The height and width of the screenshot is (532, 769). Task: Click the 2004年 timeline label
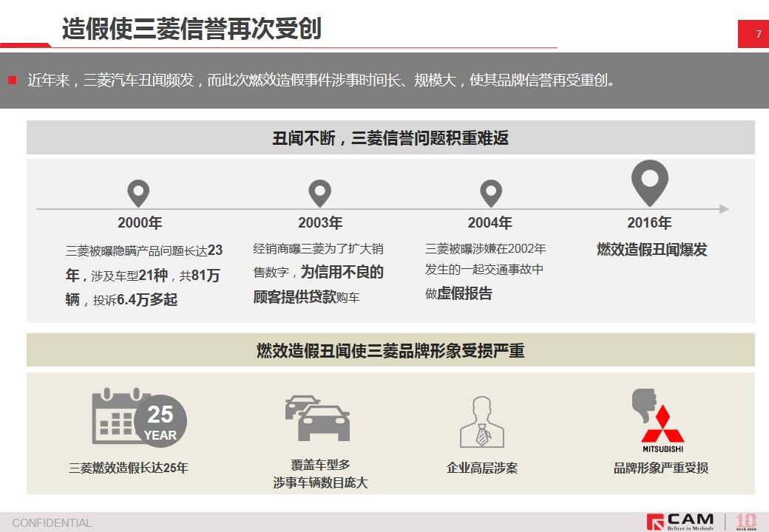coord(490,223)
